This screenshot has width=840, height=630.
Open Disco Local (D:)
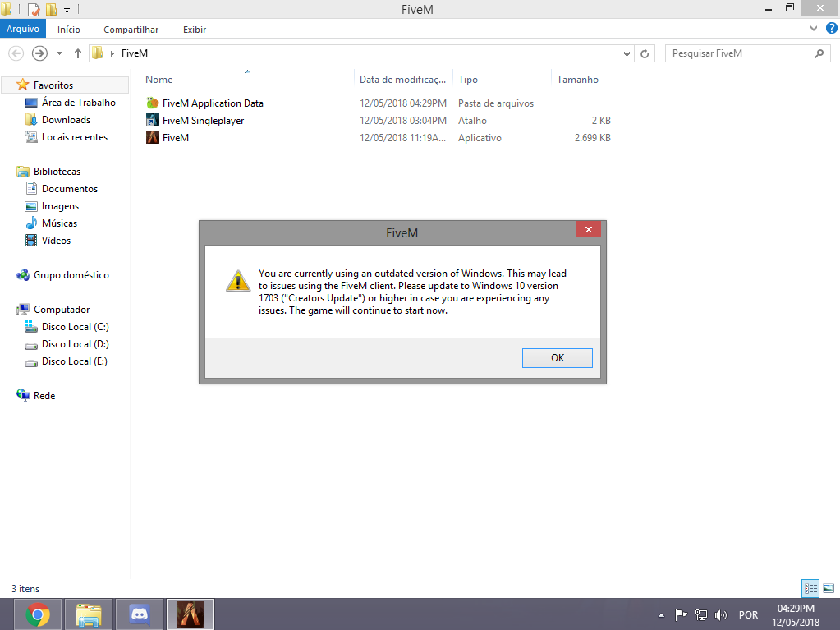pyautogui.click(x=75, y=344)
